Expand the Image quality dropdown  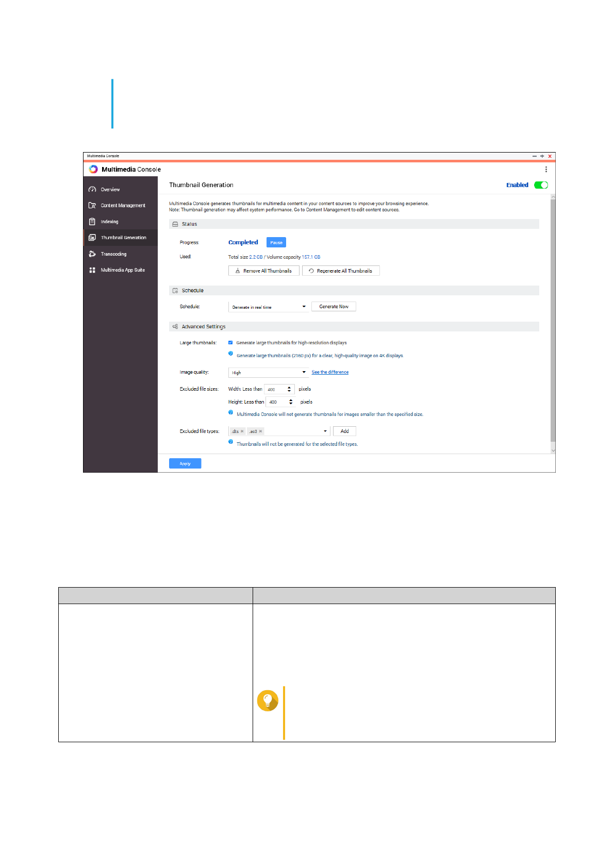[x=269, y=372]
